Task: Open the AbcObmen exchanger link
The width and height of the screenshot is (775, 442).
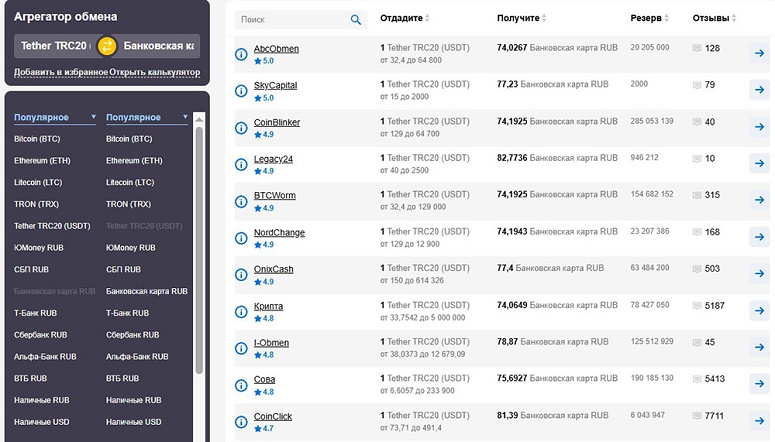Action: [276, 48]
